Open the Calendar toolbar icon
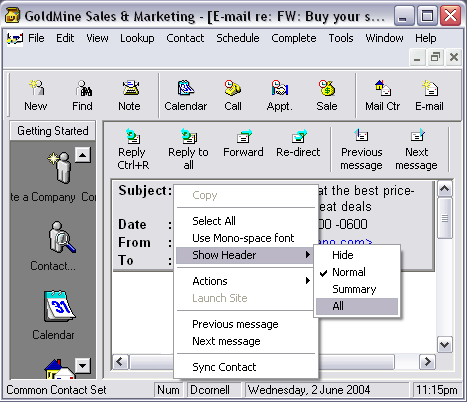This screenshot has height=402, width=467. pos(186,95)
